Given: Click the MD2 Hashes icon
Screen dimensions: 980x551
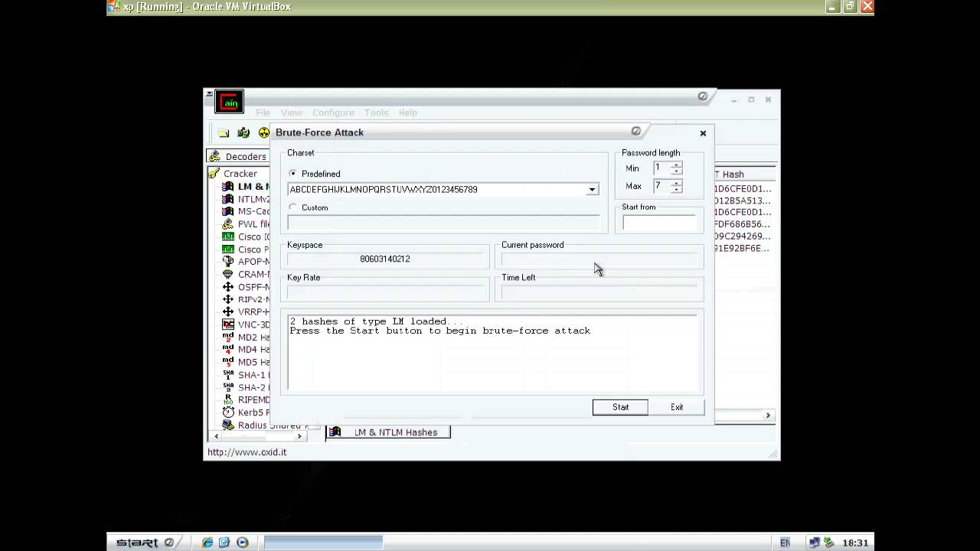Looking at the screenshot, I should coord(228,337).
